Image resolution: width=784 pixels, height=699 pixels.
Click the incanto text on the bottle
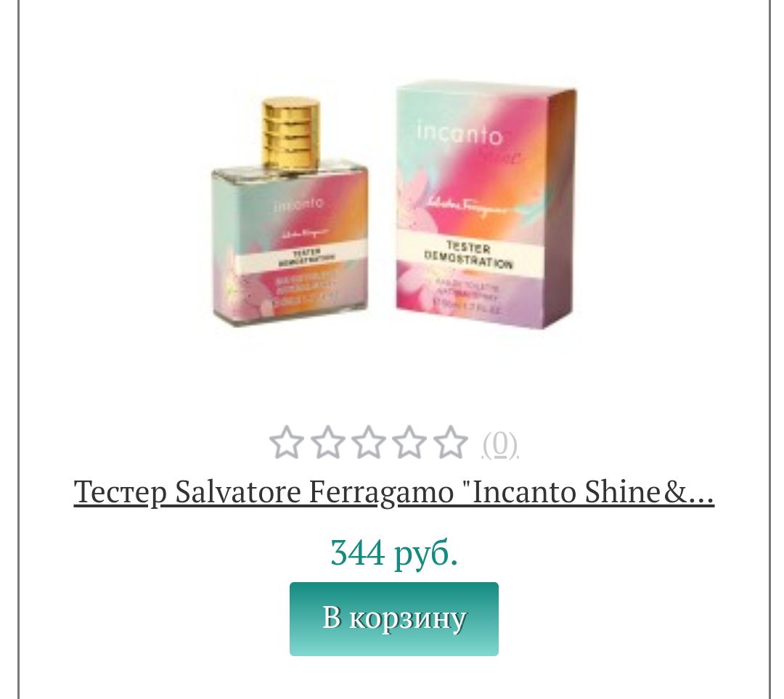point(298,204)
